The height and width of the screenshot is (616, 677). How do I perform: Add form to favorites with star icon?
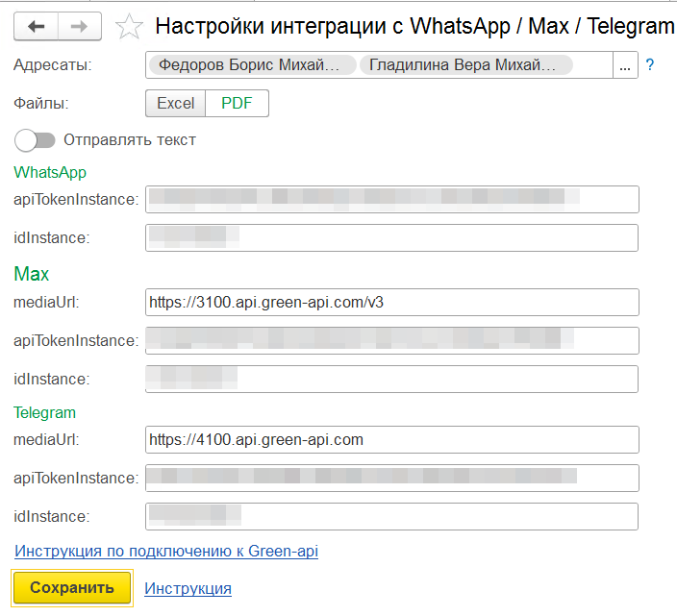click(x=129, y=27)
